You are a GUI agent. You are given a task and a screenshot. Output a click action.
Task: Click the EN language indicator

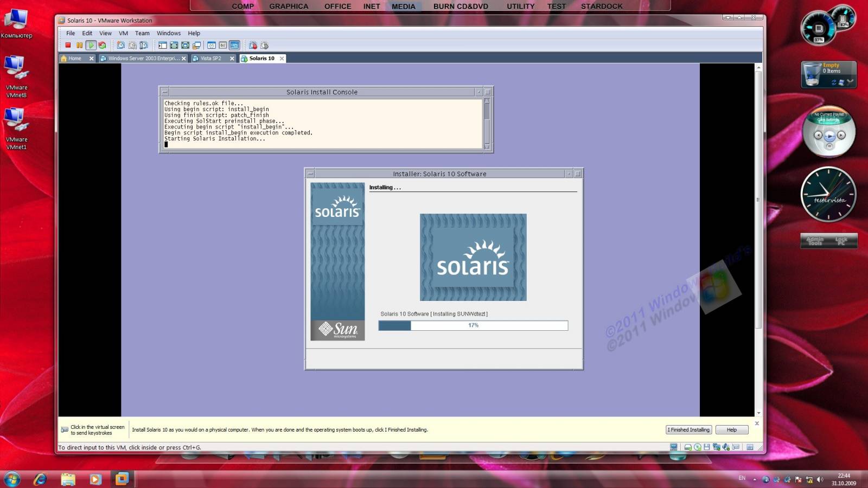coord(742,478)
